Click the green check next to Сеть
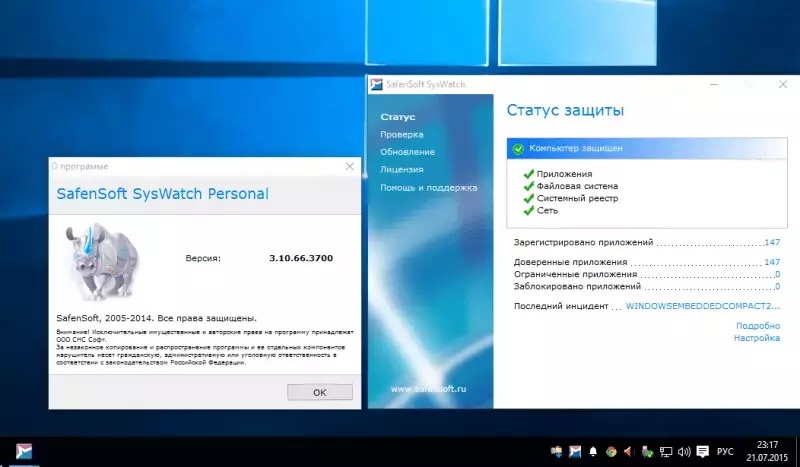This screenshot has height=467, width=800. point(529,210)
